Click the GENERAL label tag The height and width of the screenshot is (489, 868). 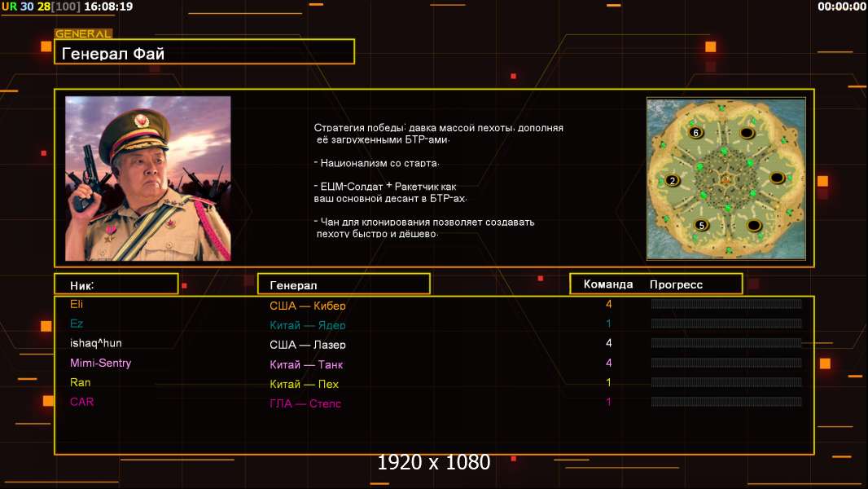pos(83,33)
